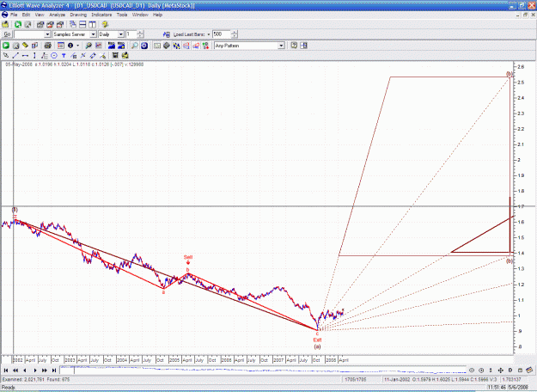The image size is (537, 392).
Task: Select the vertical line drawing tool
Action: (34, 56)
